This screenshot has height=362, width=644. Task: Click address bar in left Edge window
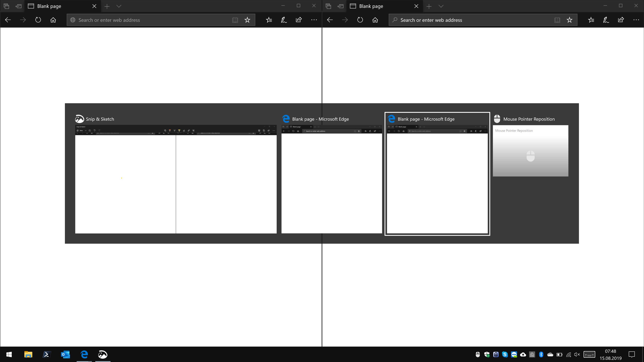150,20
